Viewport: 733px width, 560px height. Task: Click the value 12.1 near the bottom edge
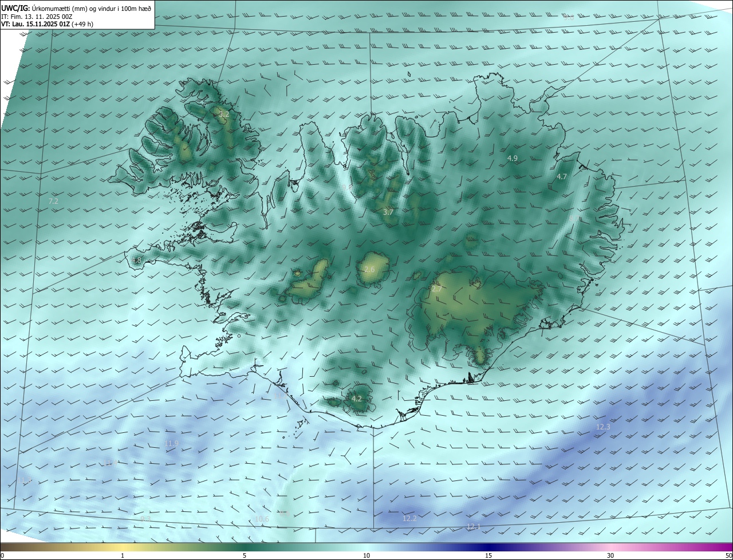click(474, 527)
